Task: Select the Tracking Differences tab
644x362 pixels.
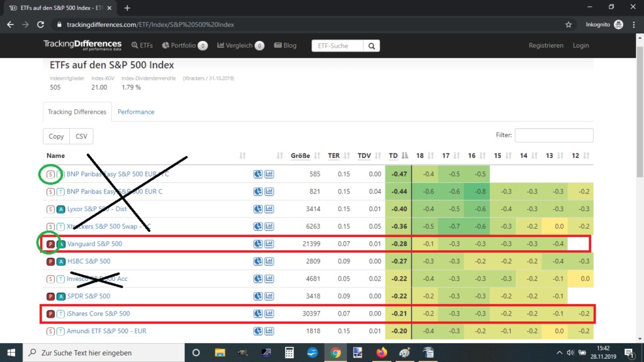Action: [77, 112]
